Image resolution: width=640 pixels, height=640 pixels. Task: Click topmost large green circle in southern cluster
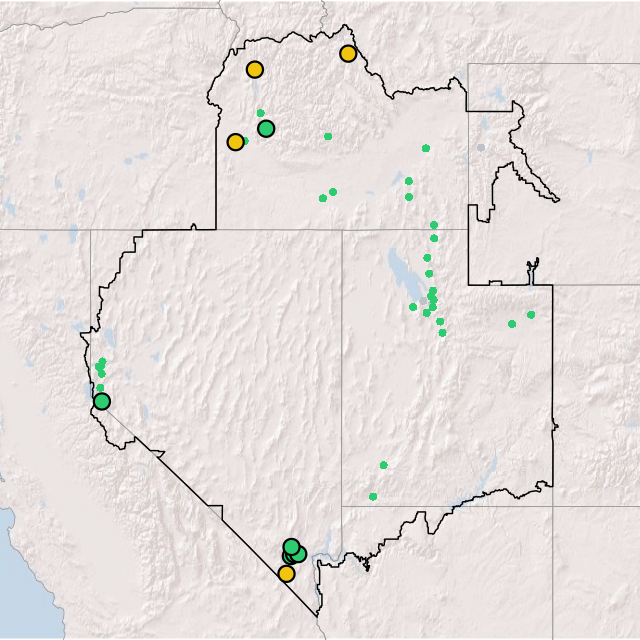(x=291, y=546)
